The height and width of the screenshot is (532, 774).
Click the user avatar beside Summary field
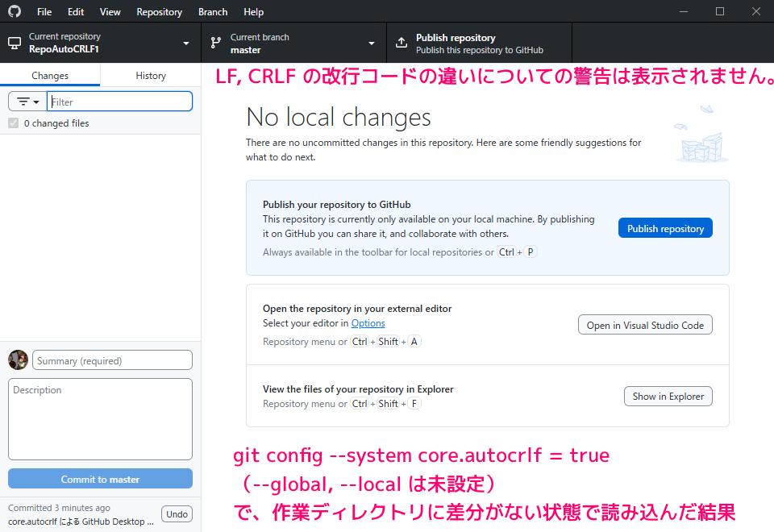(x=18, y=360)
